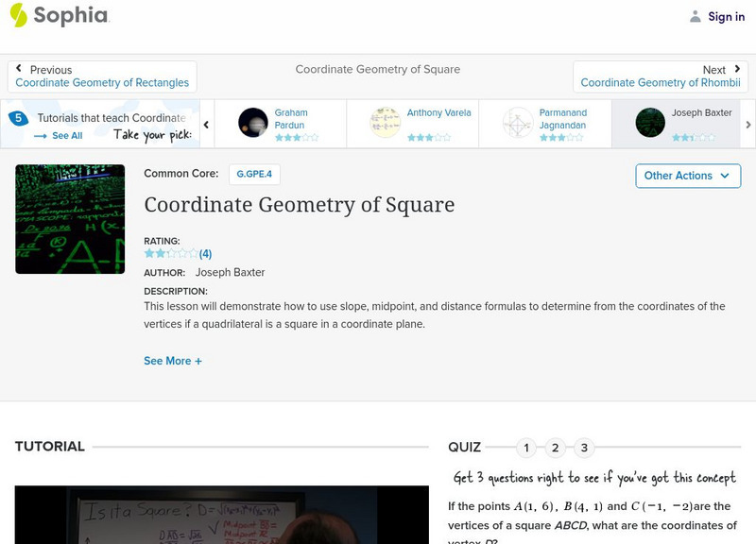Click Joseph Baxter's green avatar in carousel

650,123
